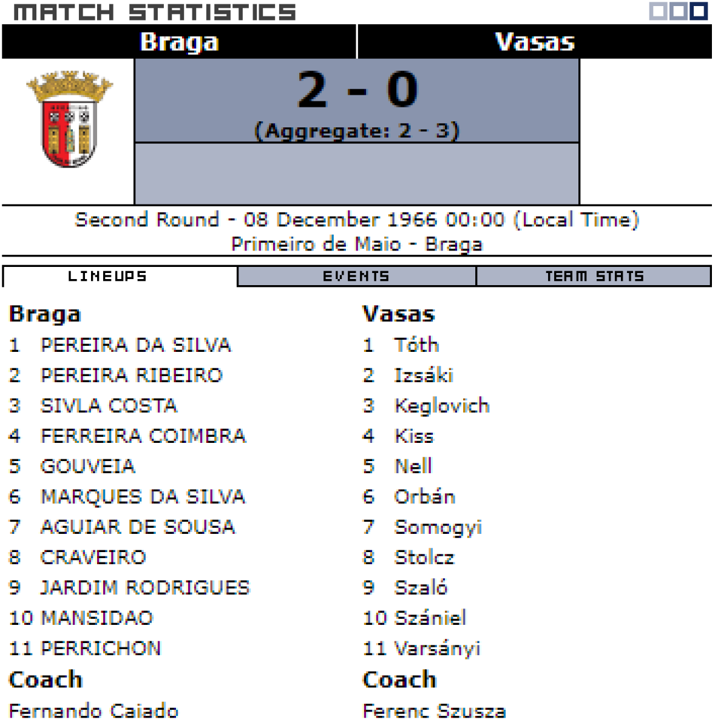Click the dark blue square icon, top-right
Image resolution: width=718 pixels, height=728 pixels.
pyautogui.click(x=699, y=11)
